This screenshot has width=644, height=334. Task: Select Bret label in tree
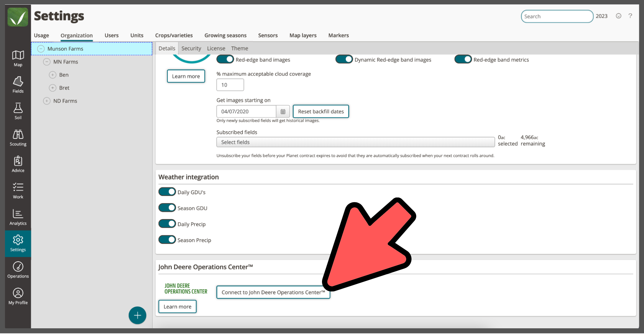[x=64, y=88]
